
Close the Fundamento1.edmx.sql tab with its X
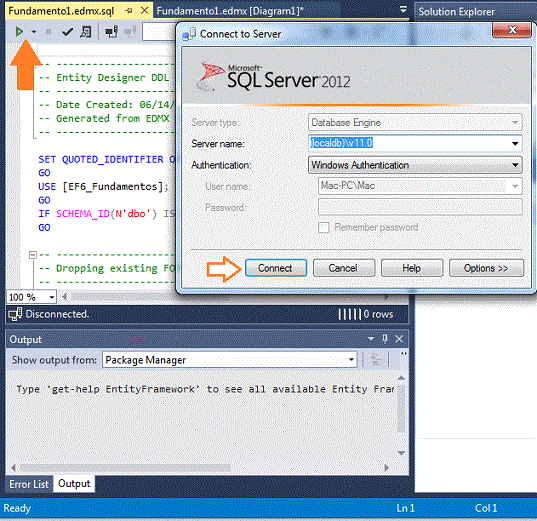[145, 11]
